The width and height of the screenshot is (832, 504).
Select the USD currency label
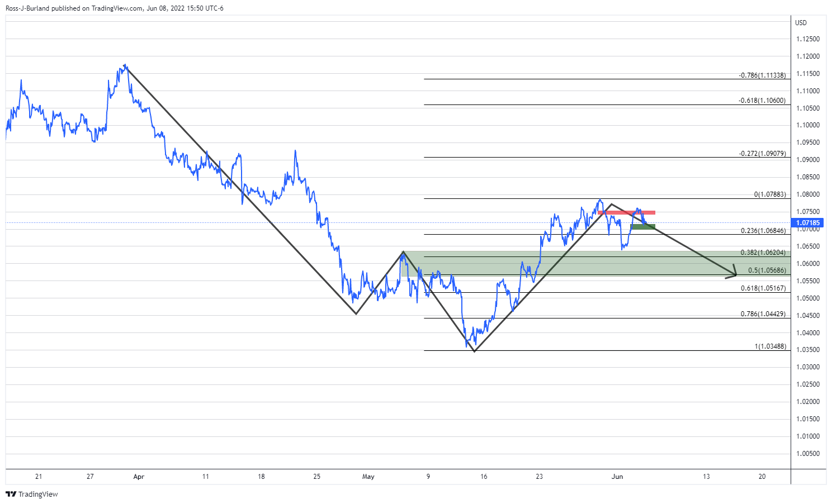pos(801,23)
